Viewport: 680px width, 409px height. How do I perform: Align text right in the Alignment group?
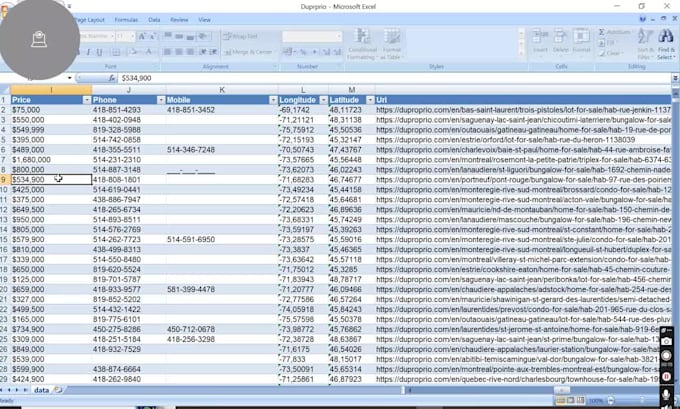point(190,52)
